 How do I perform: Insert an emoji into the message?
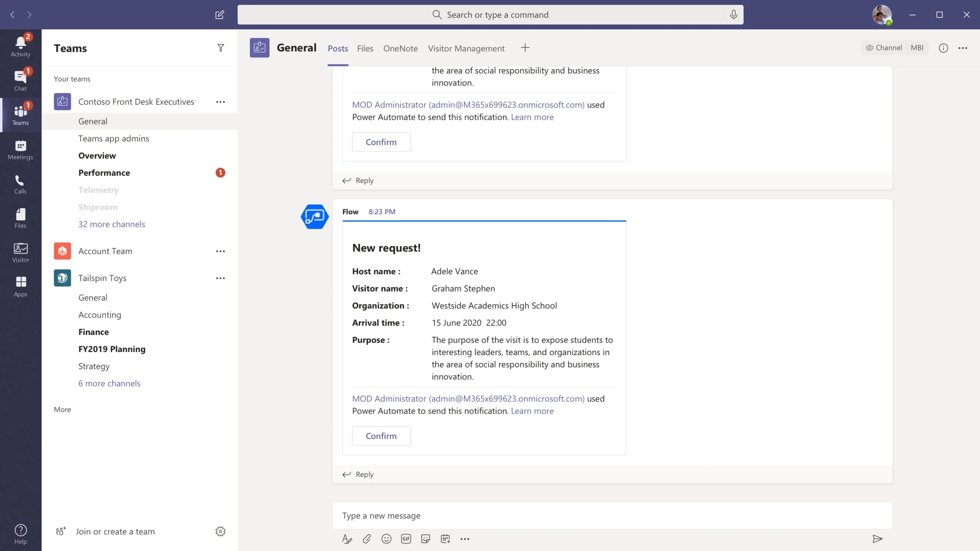pos(386,538)
